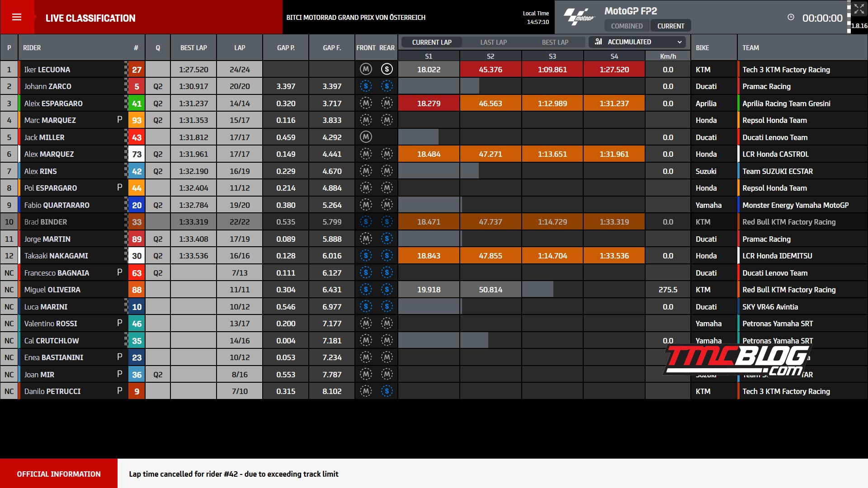Click Valentino Rossi's front tyre icon
868x488 pixels.
coord(366,323)
